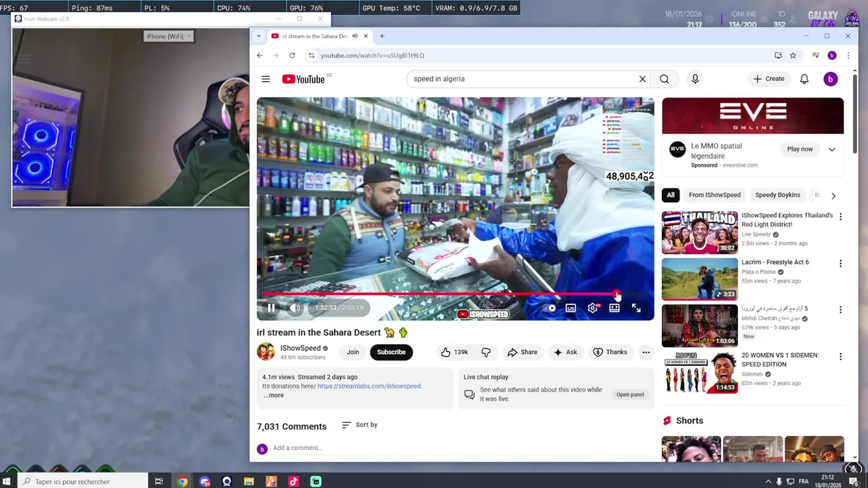
Task: Install app icon in address bar
Action: 778,56
